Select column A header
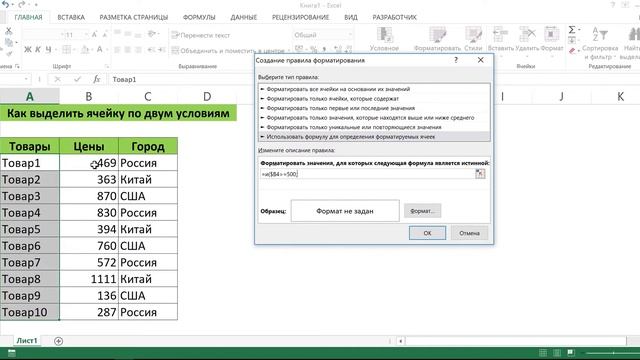The height and width of the screenshot is (360, 640). click(x=29, y=97)
